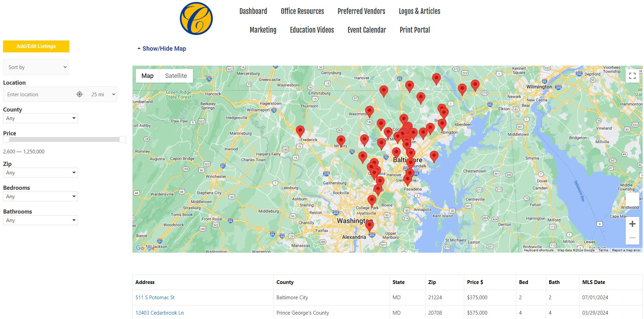644x319 pixels.
Task: Select the map pin near Alexandria
Action: (370, 226)
